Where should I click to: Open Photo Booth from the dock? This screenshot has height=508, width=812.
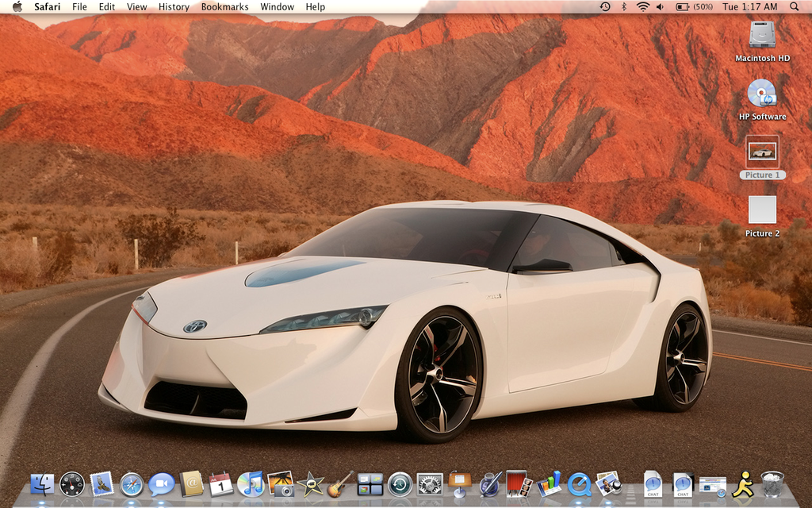coord(517,483)
